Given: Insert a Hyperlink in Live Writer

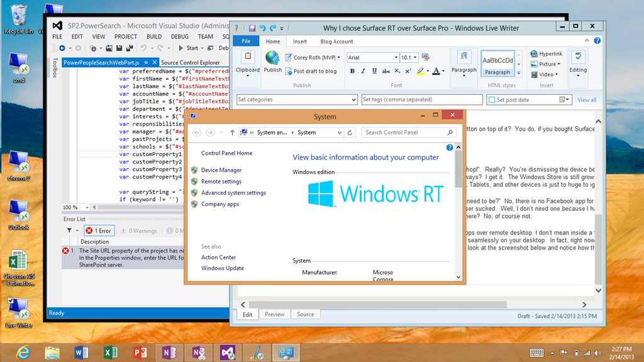Looking at the screenshot, I should click(x=547, y=54).
